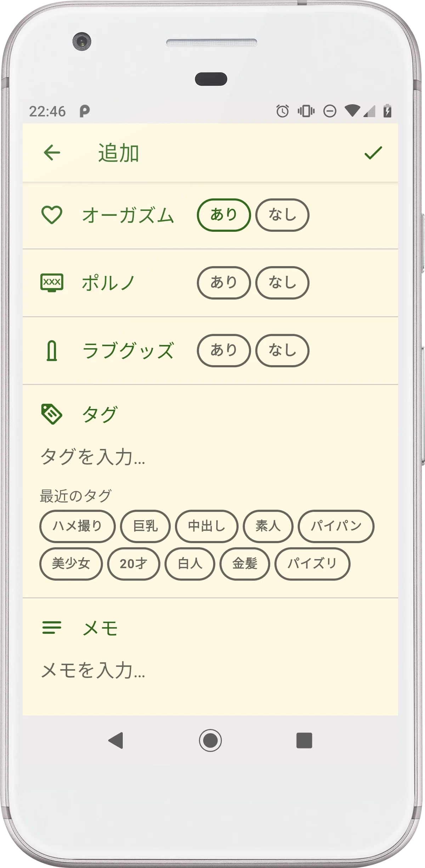Screen dimensions: 425x868
Task: Add the 白人 recent tag
Action: [x=190, y=564]
